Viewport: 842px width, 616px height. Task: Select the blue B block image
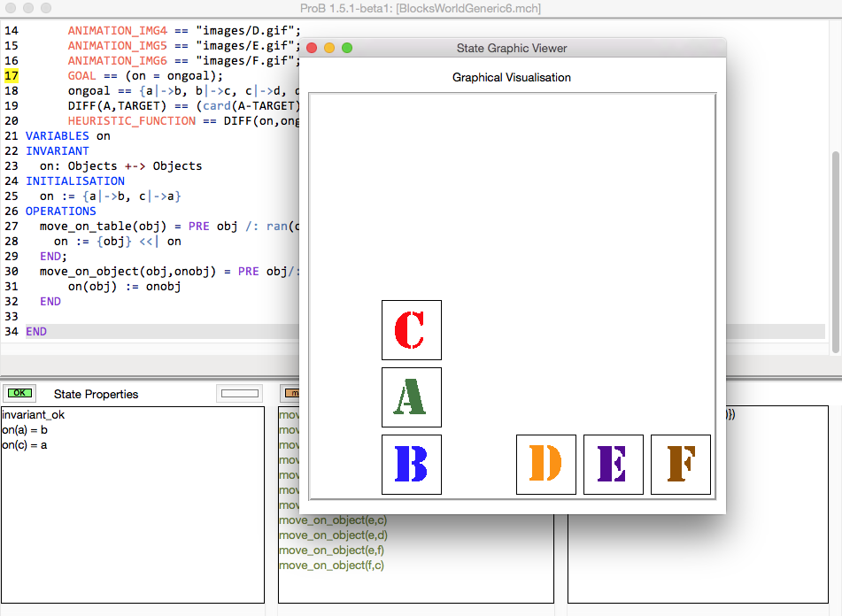[411, 465]
